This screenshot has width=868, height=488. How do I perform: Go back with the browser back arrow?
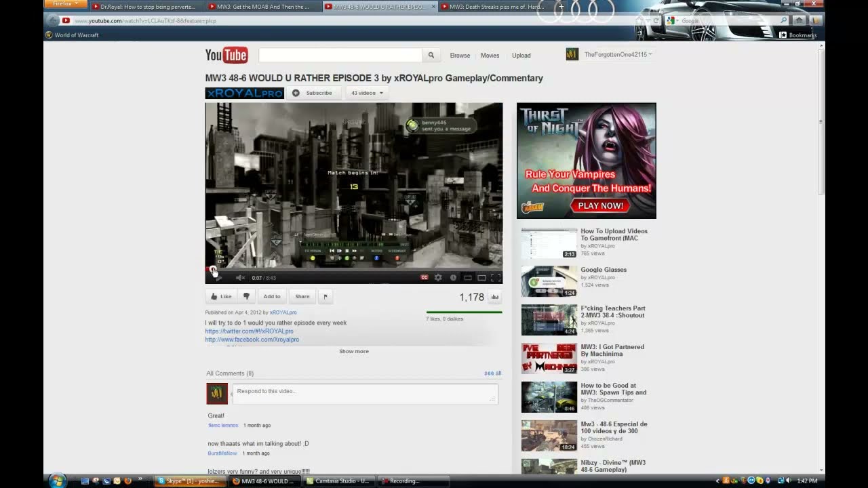coord(53,20)
